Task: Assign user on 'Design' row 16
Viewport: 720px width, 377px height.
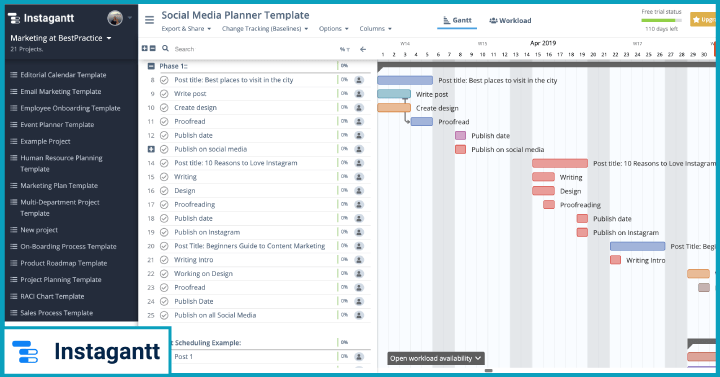Action: (359, 191)
